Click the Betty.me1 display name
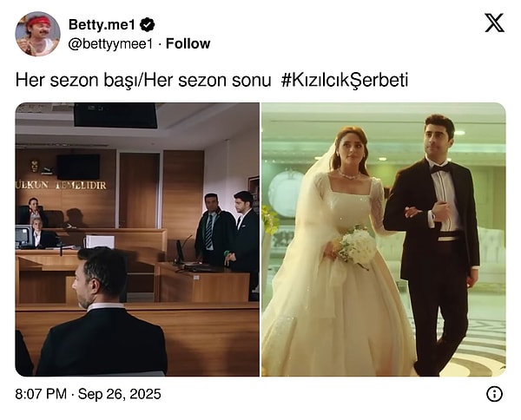This screenshot has width=521, height=420. coord(102,24)
